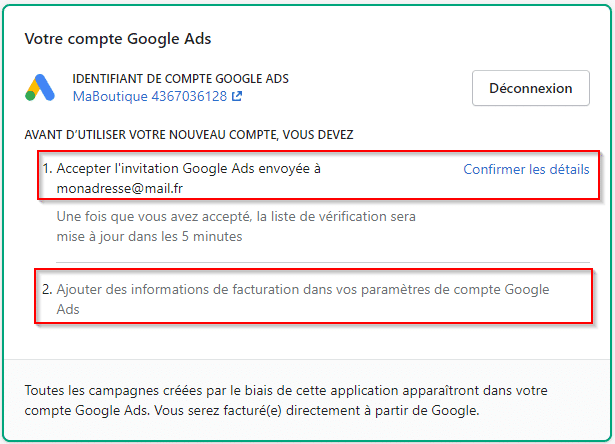Image resolution: width=615 pixels, height=444 pixels.
Task: Click the divider line between the two steps
Action: (320, 262)
